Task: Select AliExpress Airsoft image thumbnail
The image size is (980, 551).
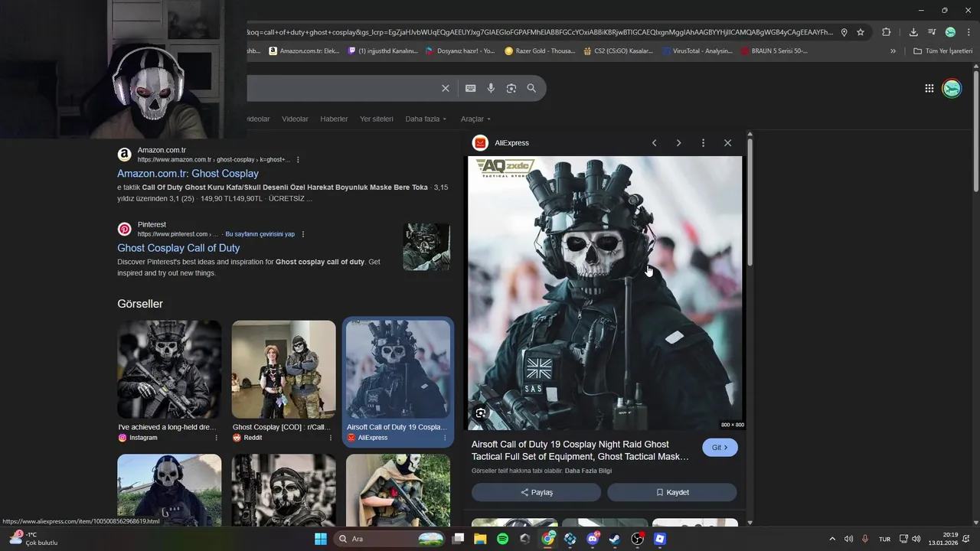Action: [398, 370]
